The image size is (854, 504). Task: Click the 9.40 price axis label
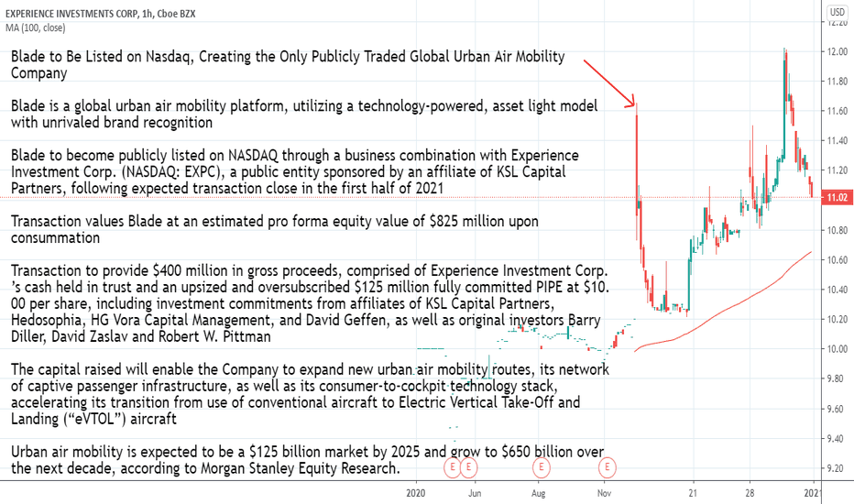pos(838,438)
